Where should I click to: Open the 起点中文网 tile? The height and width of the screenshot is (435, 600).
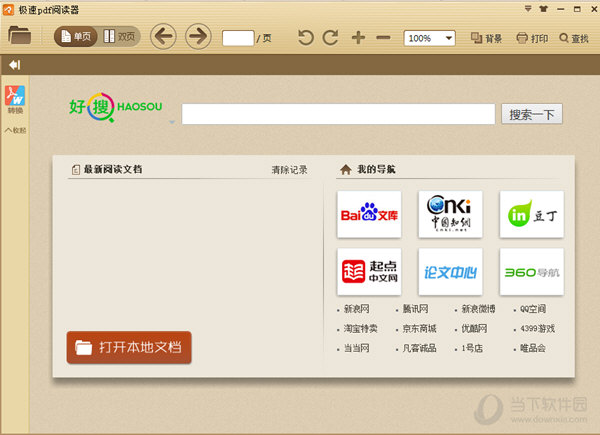click(369, 272)
